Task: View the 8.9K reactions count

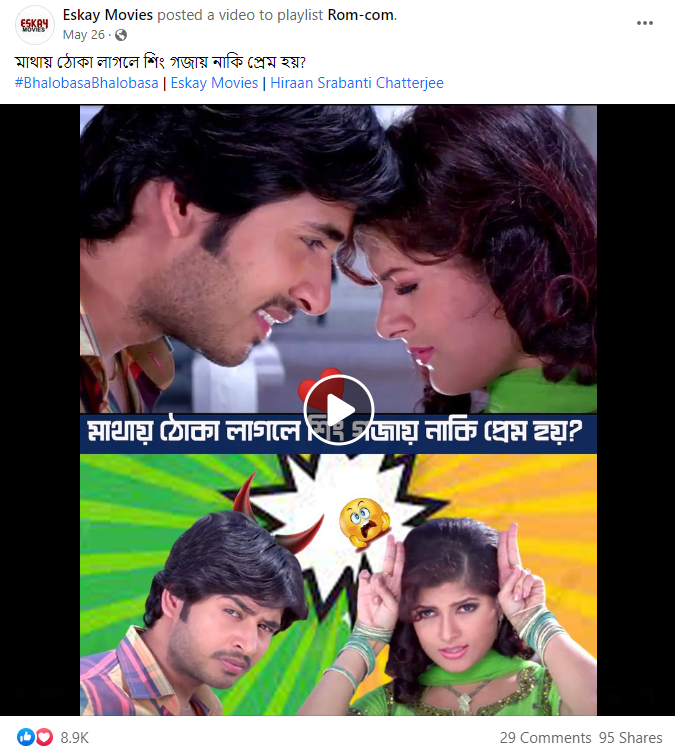Action: pyautogui.click(x=75, y=738)
